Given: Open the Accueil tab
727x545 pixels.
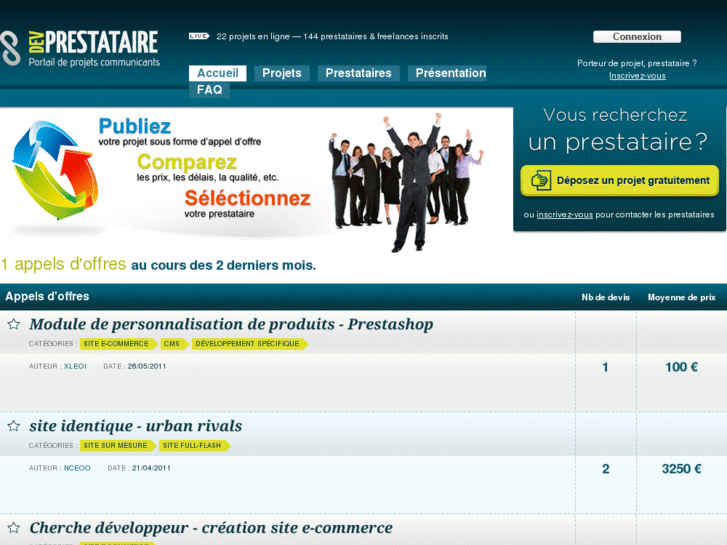Looking at the screenshot, I should [217, 73].
